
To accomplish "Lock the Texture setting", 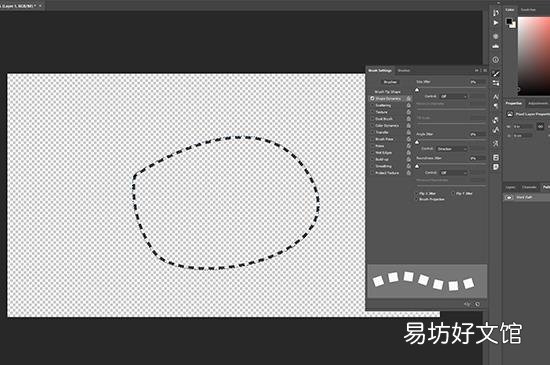I will pos(409,112).
